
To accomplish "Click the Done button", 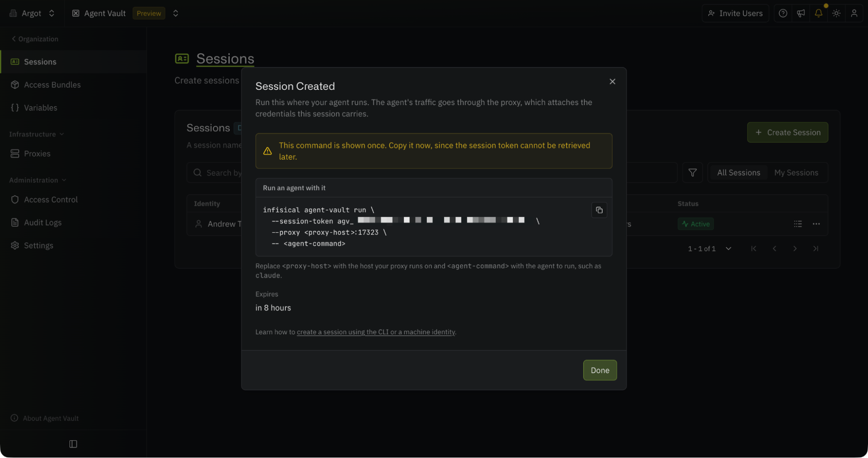I will tap(600, 370).
